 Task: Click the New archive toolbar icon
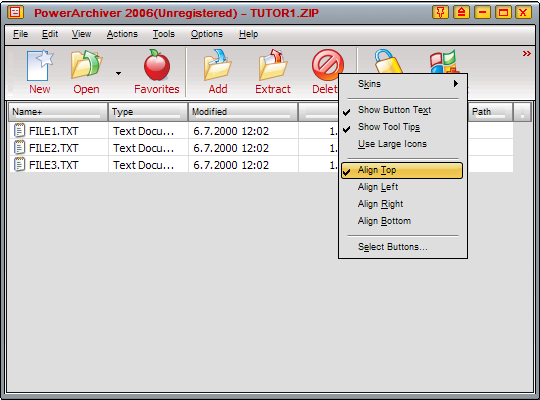coord(40,65)
